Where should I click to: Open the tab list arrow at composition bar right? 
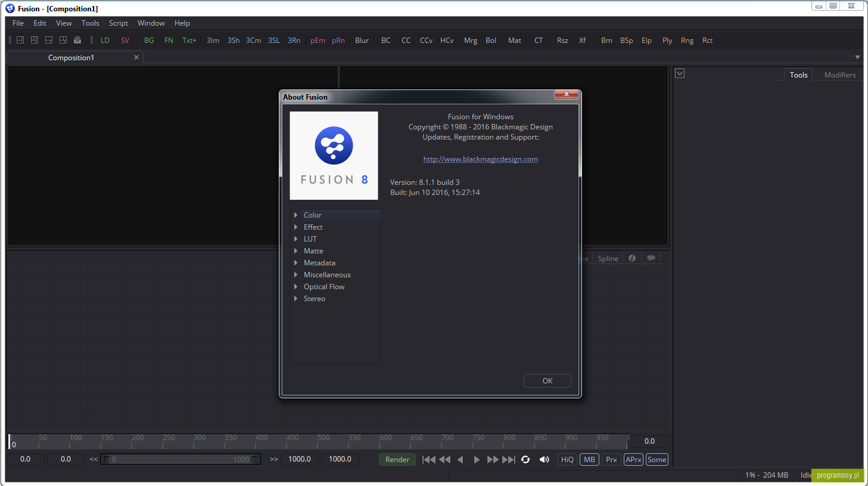point(857,57)
